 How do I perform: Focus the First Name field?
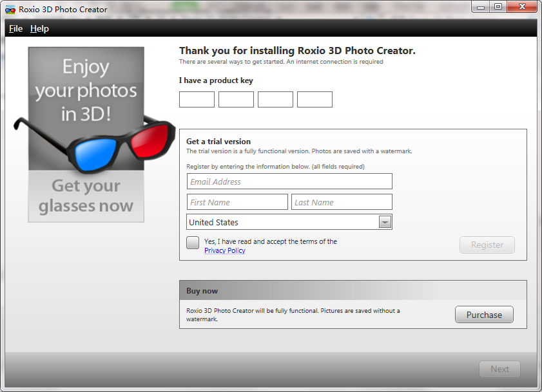[237, 201]
